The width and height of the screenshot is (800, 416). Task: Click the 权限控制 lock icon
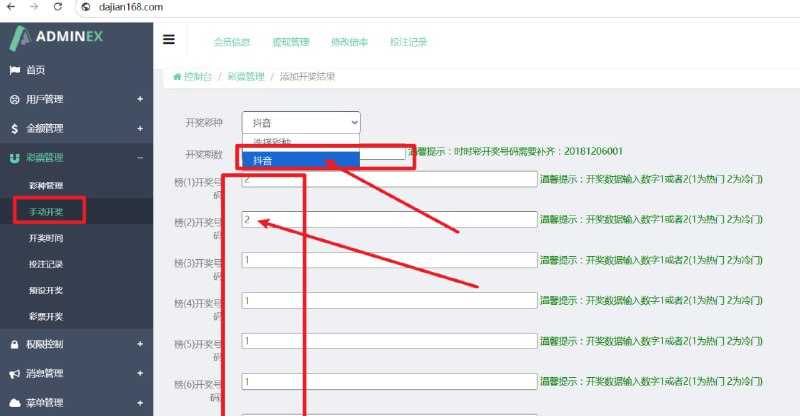(x=14, y=344)
